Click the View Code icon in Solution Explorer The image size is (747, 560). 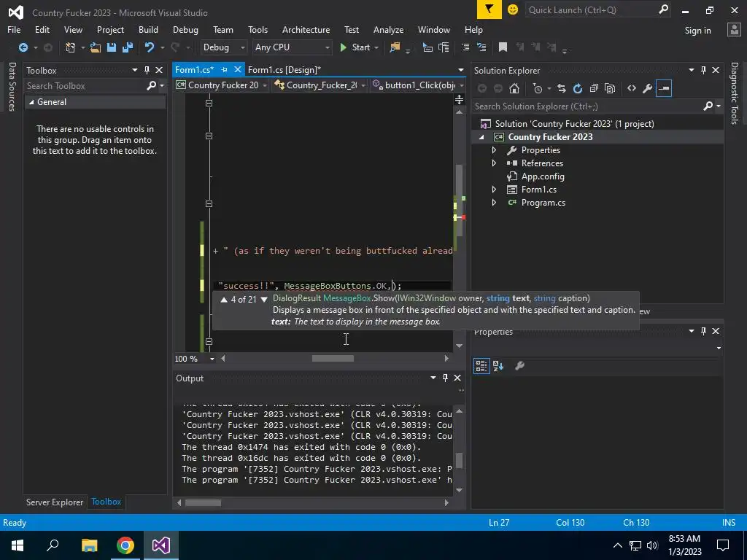[632, 88]
